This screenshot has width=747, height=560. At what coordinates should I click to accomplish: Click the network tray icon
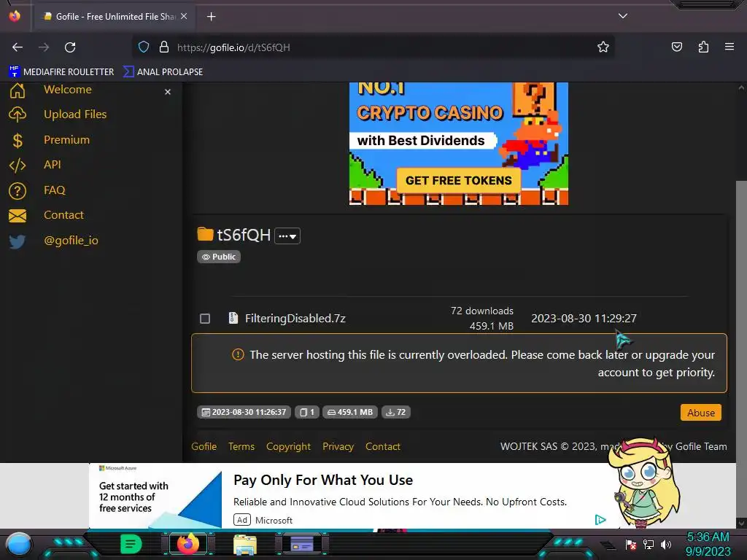click(x=649, y=544)
